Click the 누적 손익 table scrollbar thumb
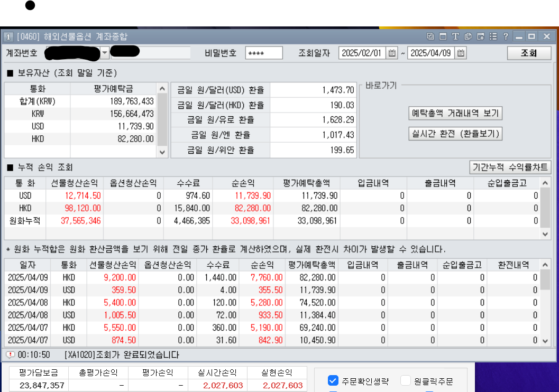 pyautogui.click(x=545, y=208)
